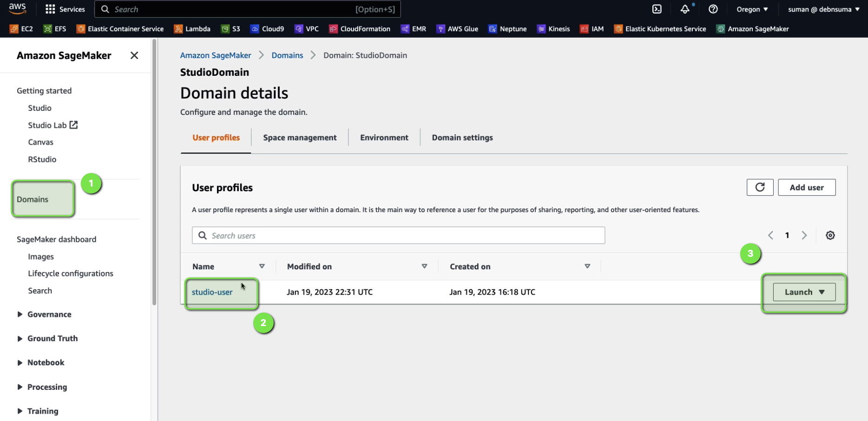Switch to the User profiles tab

click(x=216, y=138)
